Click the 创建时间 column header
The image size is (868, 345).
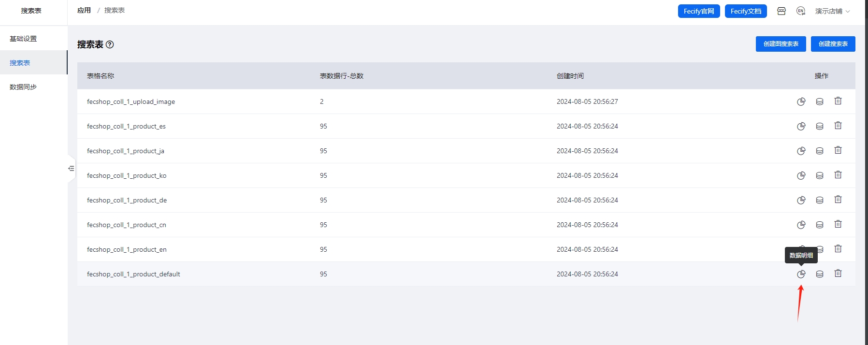pos(570,76)
